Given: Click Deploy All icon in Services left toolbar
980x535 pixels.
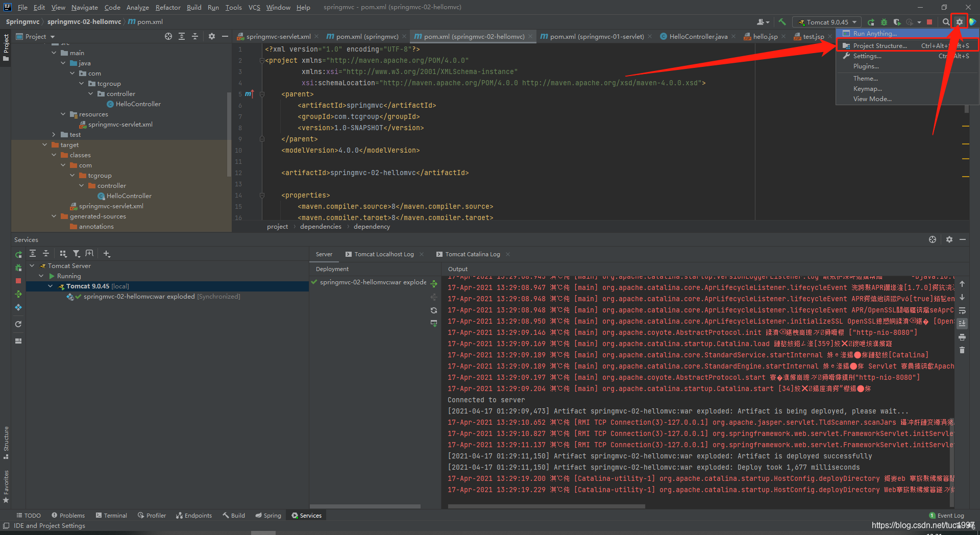Looking at the screenshot, I should tap(18, 294).
